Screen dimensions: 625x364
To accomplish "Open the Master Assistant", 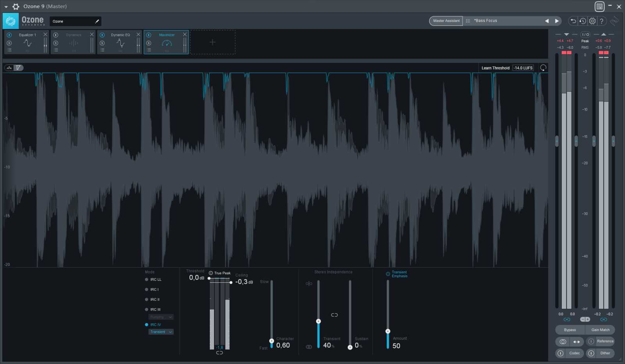I will click(x=446, y=21).
